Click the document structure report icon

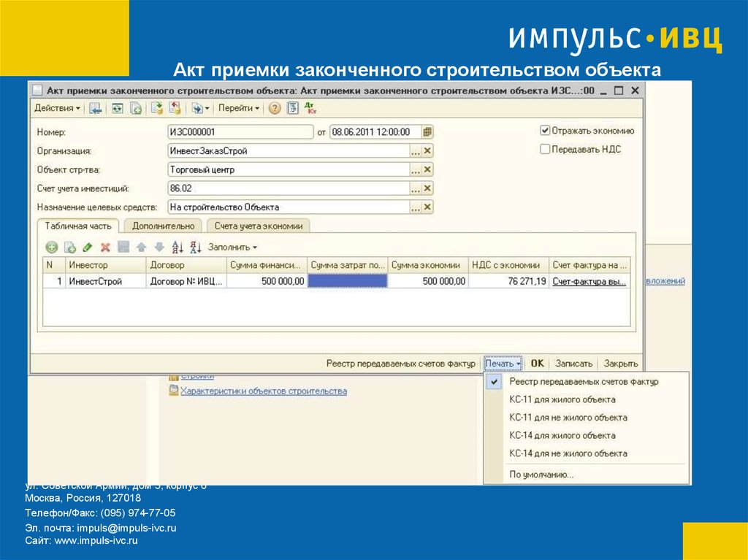point(292,108)
